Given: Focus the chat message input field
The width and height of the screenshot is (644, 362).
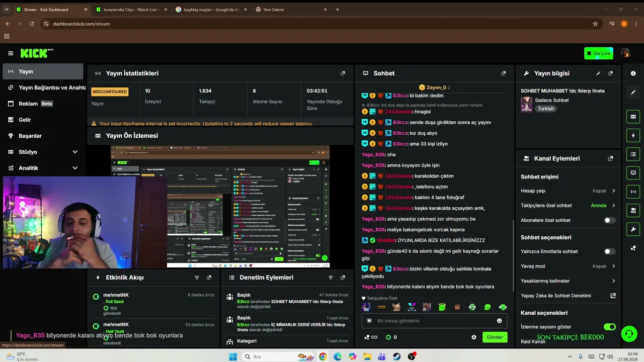Looking at the screenshot, I should click(x=434, y=321).
